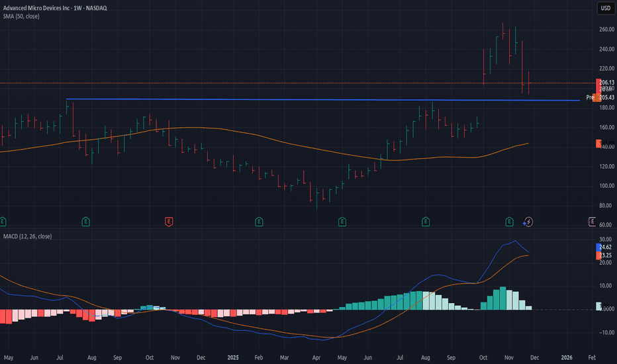Click the orange Pre 205.43 pre-market label

(x=602, y=97)
